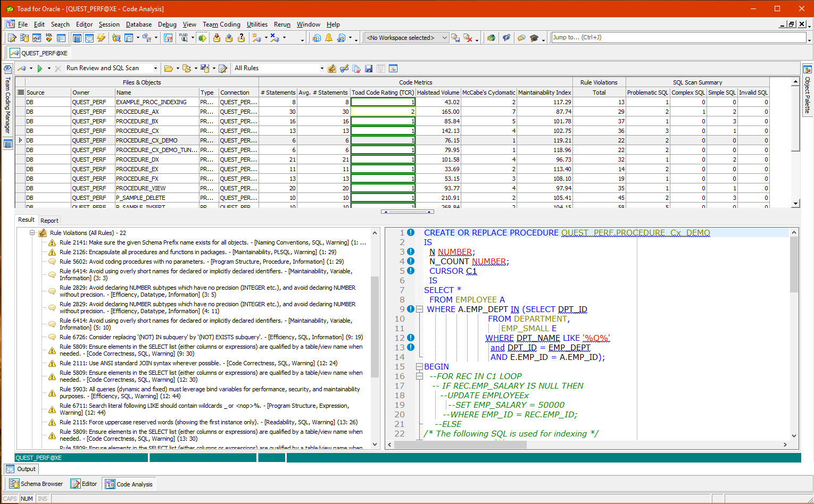Open the dropdown arrow beside the open folder icon
The image size is (814, 504).
pyautogui.click(x=177, y=69)
